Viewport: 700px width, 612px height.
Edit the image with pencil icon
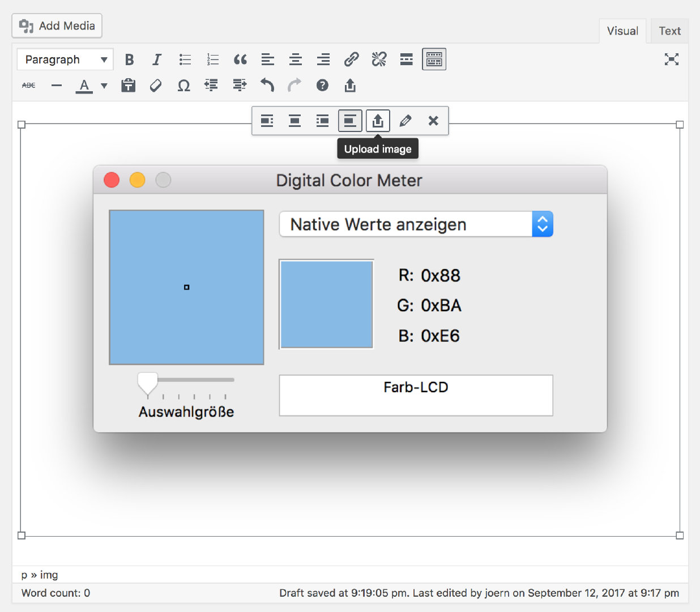406,121
